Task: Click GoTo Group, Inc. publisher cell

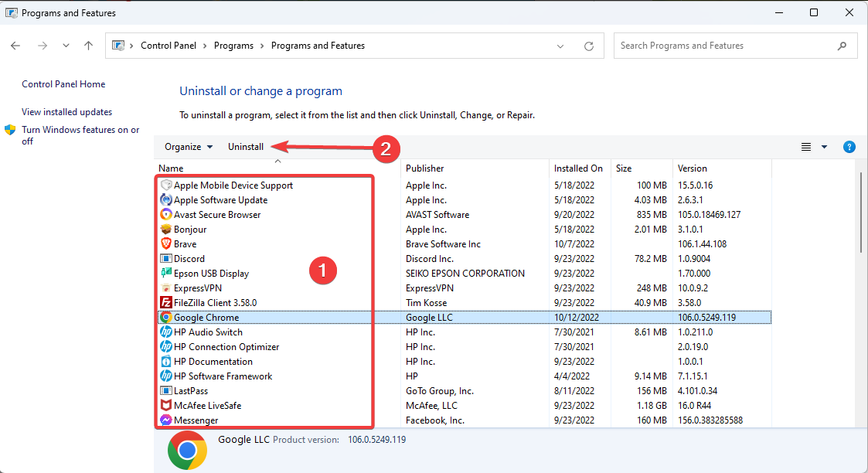Action: tap(440, 390)
